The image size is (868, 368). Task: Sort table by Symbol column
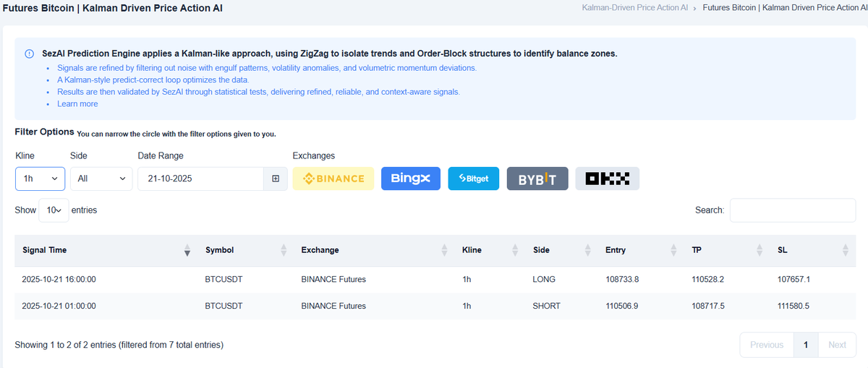(x=245, y=250)
